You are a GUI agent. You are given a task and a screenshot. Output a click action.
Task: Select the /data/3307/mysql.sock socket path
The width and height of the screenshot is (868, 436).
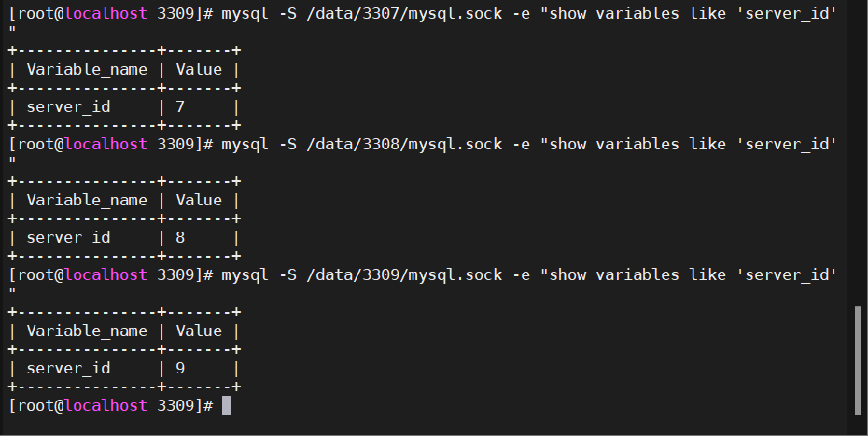coord(404,13)
